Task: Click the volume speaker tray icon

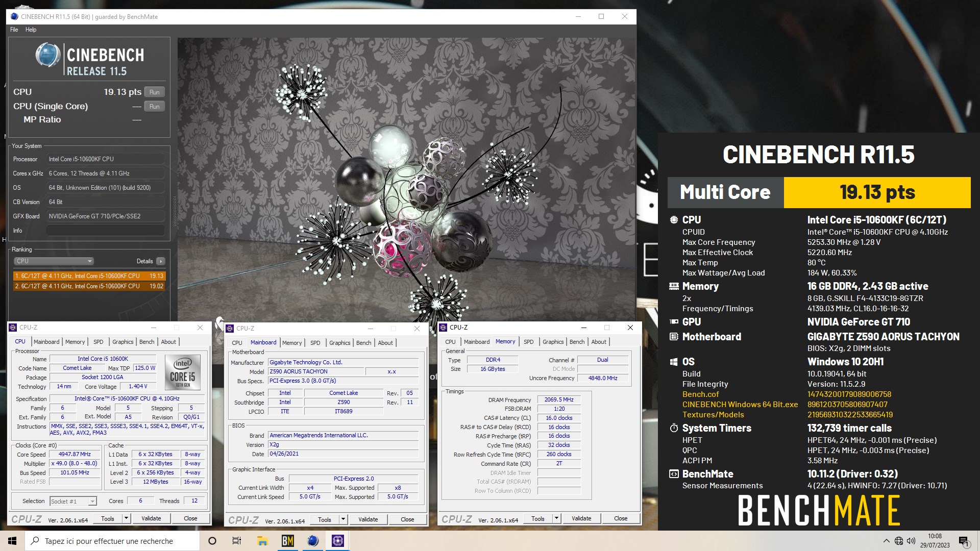Action: click(x=911, y=541)
